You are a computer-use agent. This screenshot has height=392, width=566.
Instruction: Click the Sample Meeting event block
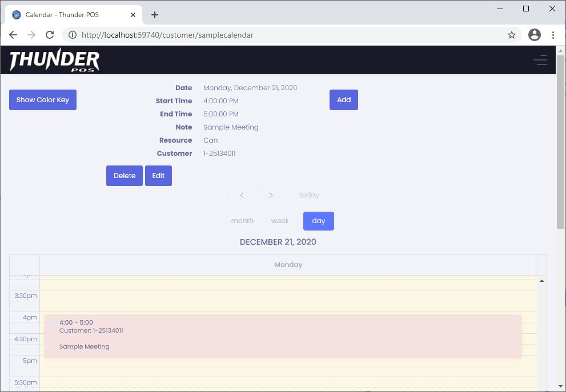[x=283, y=337]
